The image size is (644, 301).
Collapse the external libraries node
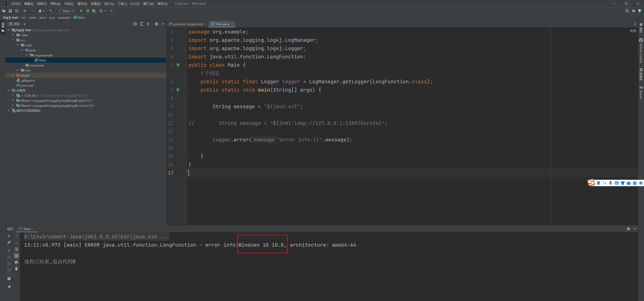[x=8, y=90]
